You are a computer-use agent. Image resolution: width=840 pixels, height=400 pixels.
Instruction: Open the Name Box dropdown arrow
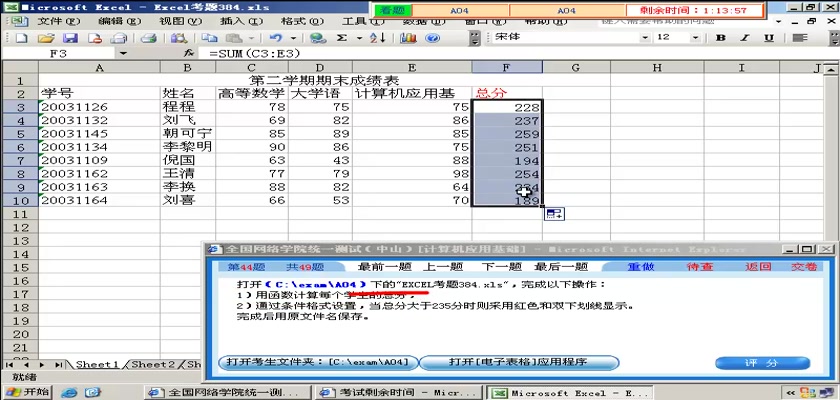(x=123, y=54)
